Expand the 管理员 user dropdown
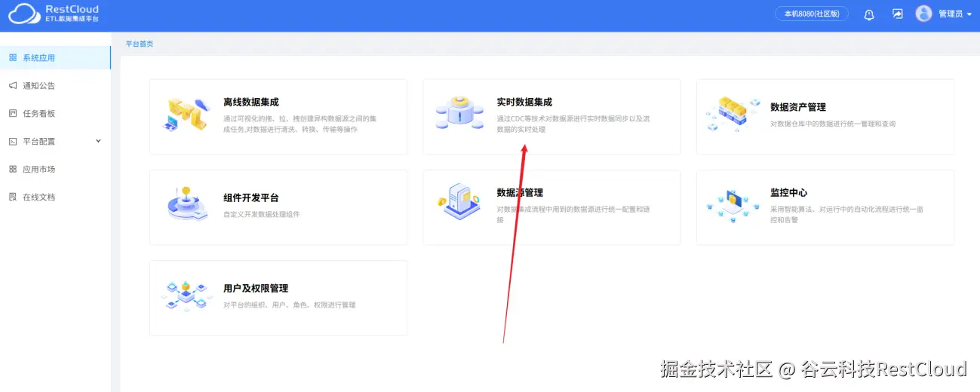Viewport: 980px width, 392px height. click(954, 14)
